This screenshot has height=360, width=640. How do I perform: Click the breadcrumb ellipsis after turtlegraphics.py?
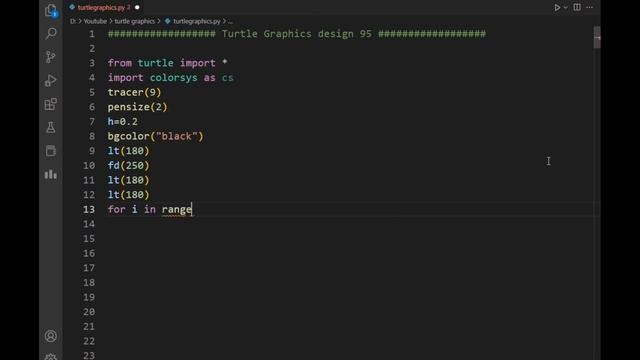(230, 21)
